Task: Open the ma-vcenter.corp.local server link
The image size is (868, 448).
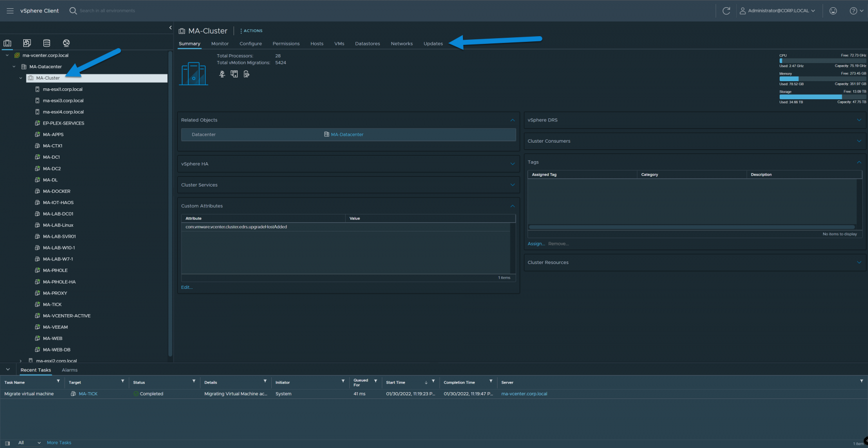Action: [x=524, y=394]
